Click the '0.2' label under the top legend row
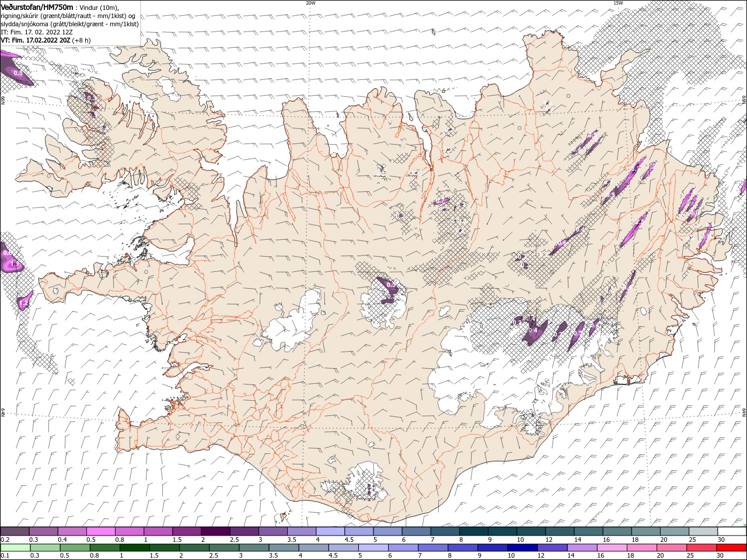This screenshot has width=747, height=560. [x=5, y=540]
